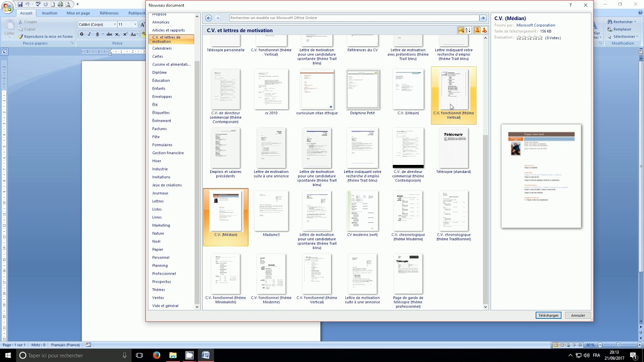Click the search go arrow next to search box
Screen dimensions: 644x362
click(x=483, y=18)
